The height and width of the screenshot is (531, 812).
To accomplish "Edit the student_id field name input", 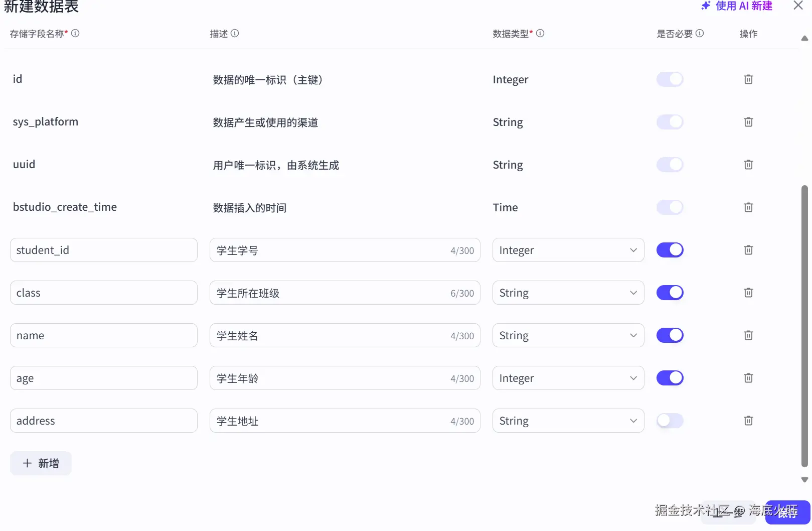I will pos(104,250).
